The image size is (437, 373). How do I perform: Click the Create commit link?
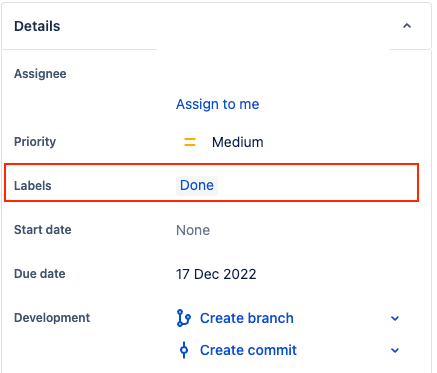point(248,350)
